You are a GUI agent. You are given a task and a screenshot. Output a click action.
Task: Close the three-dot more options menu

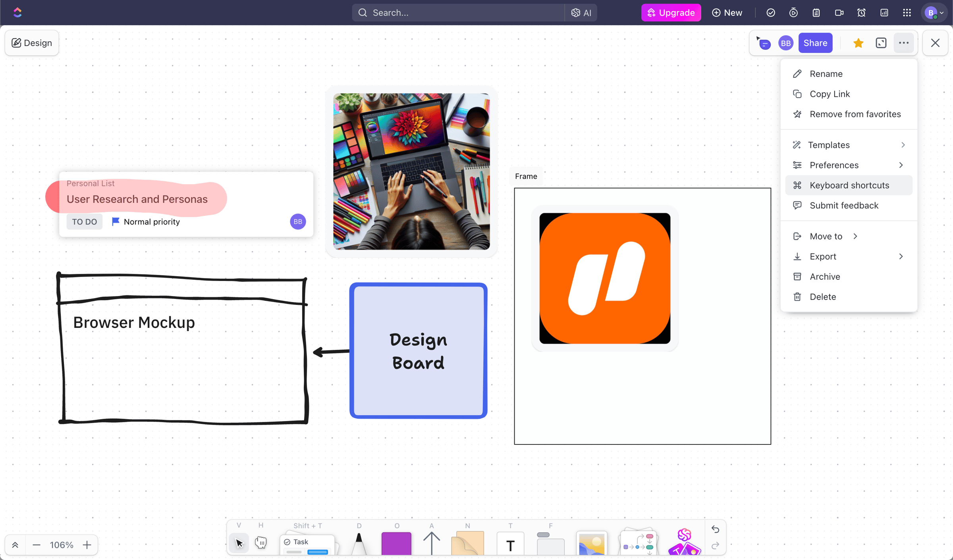coord(904,43)
